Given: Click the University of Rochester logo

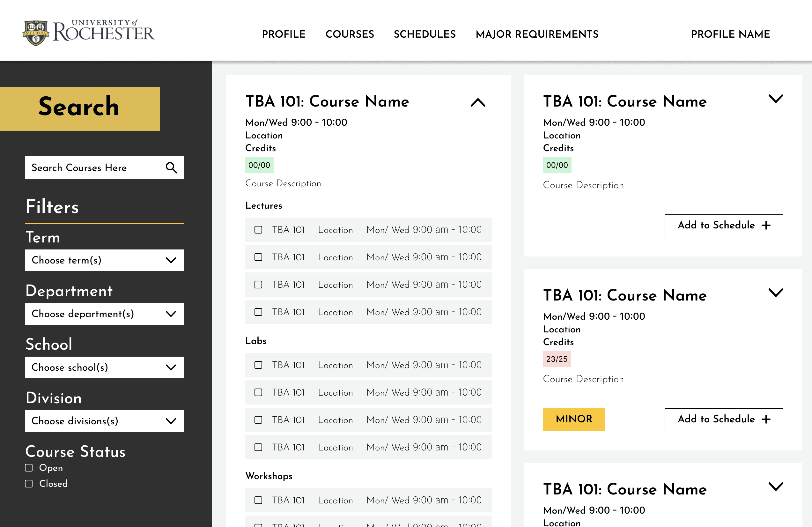Looking at the screenshot, I should [88, 33].
